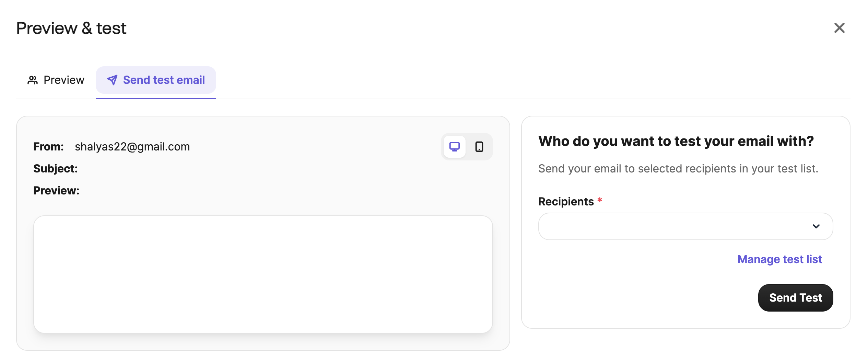Click the Send Test button
This screenshot has width=868, height=360.
coord(795,297)
